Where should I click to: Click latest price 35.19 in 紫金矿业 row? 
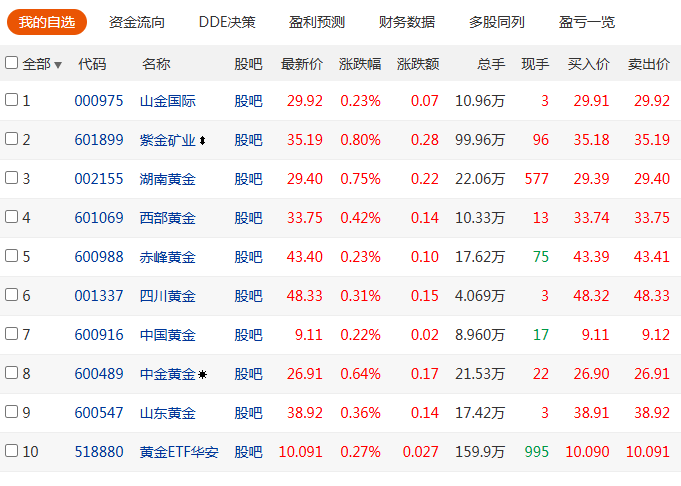point(304,140)
